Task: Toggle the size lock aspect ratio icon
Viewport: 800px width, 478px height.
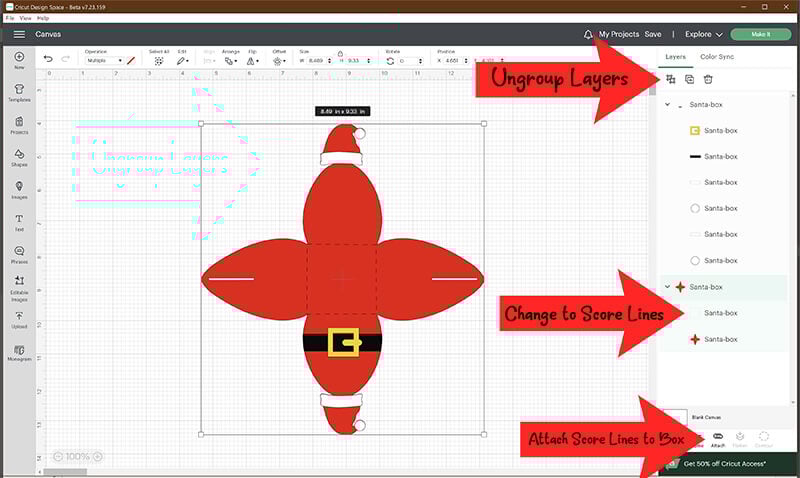Action: [x=340, y=52]
